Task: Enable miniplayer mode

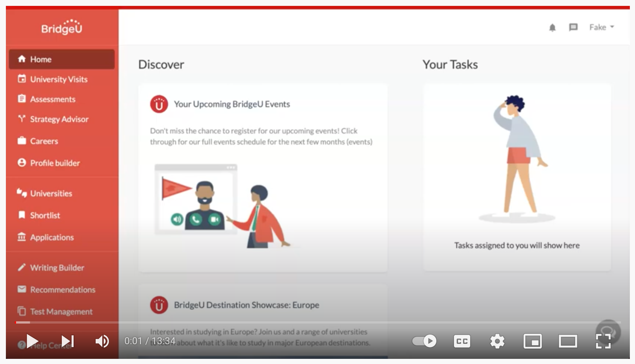Action: click(533, 341)
